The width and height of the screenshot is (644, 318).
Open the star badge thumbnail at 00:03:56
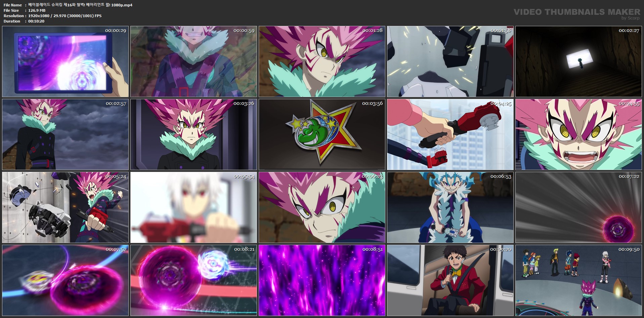322,134
